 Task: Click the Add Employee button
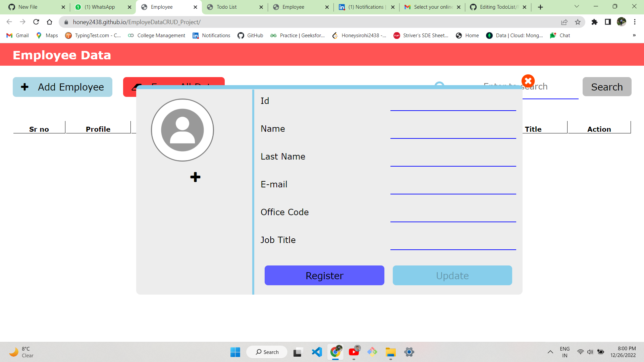coord(62,87)
